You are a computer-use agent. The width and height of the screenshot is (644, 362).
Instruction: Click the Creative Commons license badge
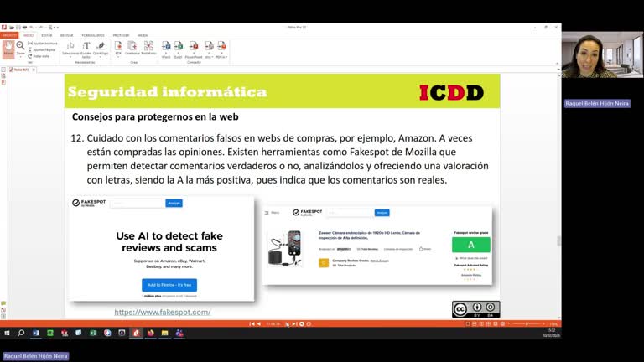[476, 309]
